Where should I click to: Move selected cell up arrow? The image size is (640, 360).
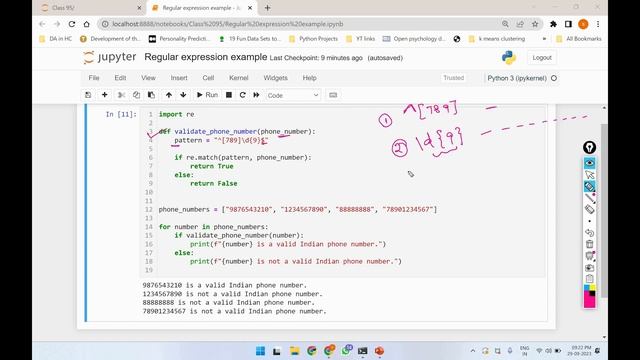coord(169,95)
